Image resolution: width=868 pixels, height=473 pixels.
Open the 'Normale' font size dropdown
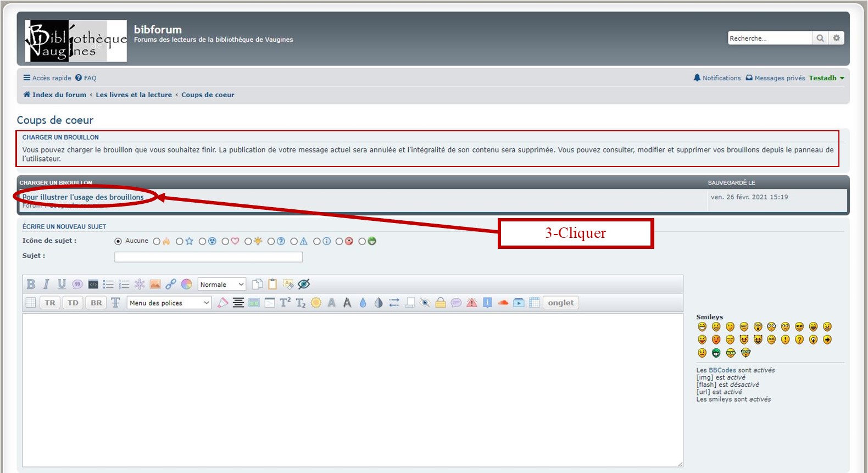pos(221,284)
